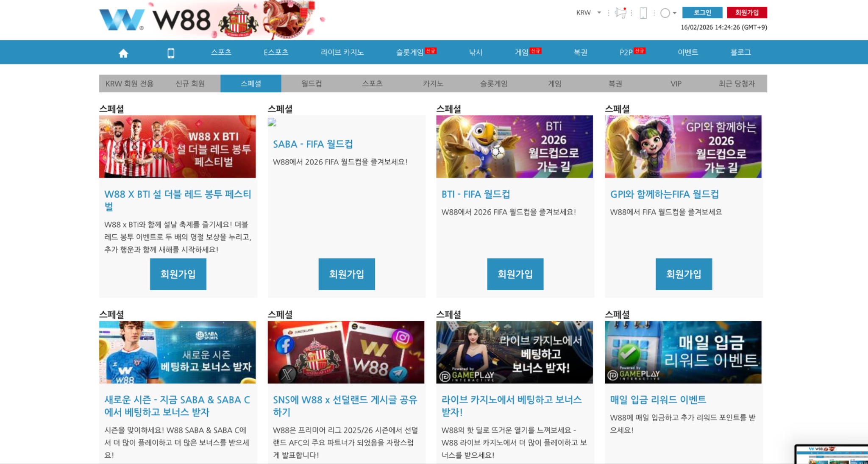Click the Sunderland club crest in the header
868x464 pixels.
coord(238,20)
